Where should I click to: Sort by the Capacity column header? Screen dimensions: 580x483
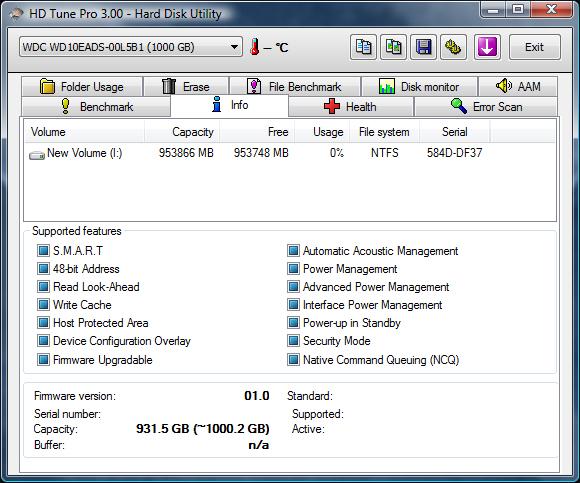(x=182, y=132)
